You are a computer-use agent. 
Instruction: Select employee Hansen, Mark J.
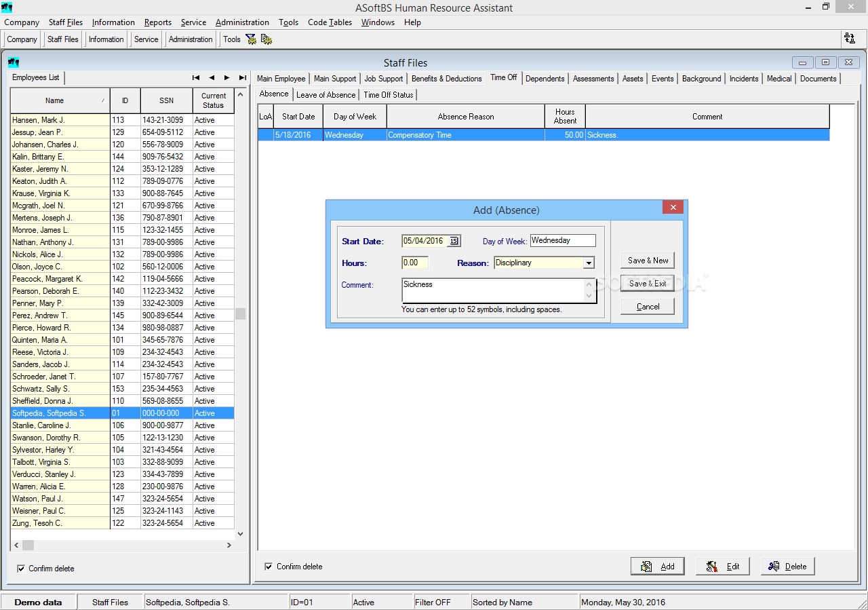coord(122,120)
